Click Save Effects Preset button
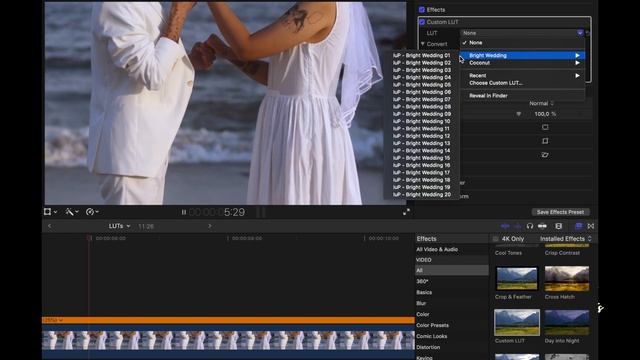The image size is (640, 360). (x=560, y=212)
